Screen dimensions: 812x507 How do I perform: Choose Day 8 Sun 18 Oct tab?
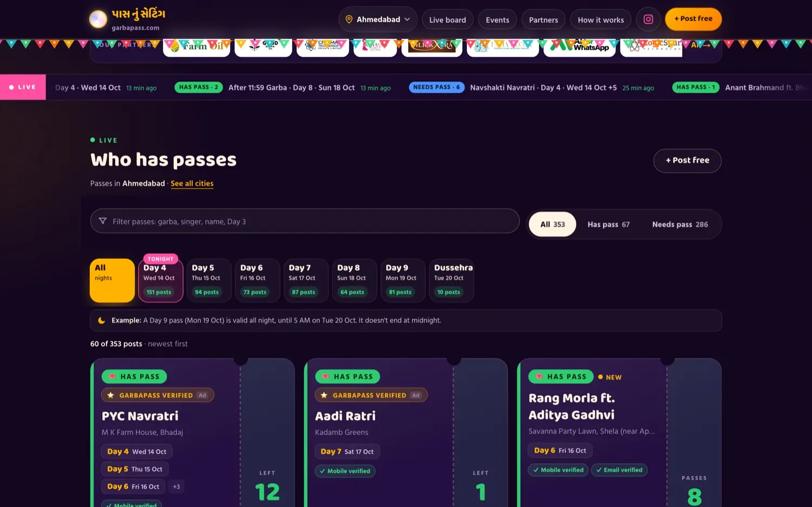pos(355,280)
